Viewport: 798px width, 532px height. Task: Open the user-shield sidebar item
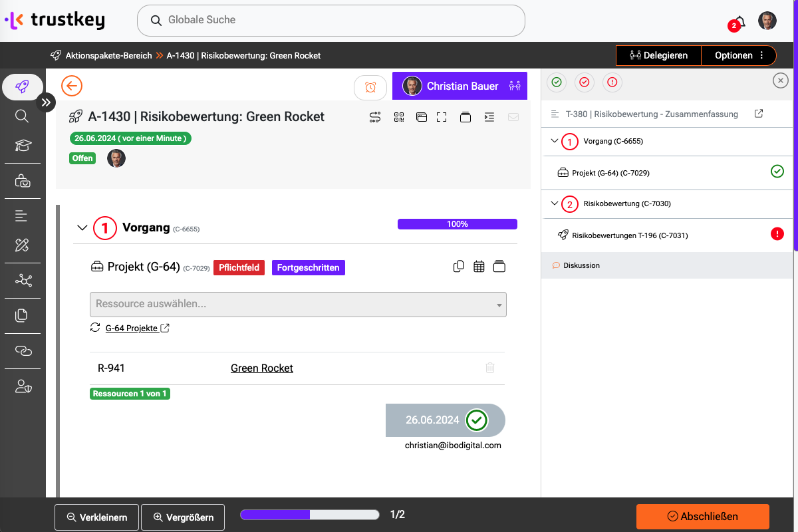coord(23,386)
